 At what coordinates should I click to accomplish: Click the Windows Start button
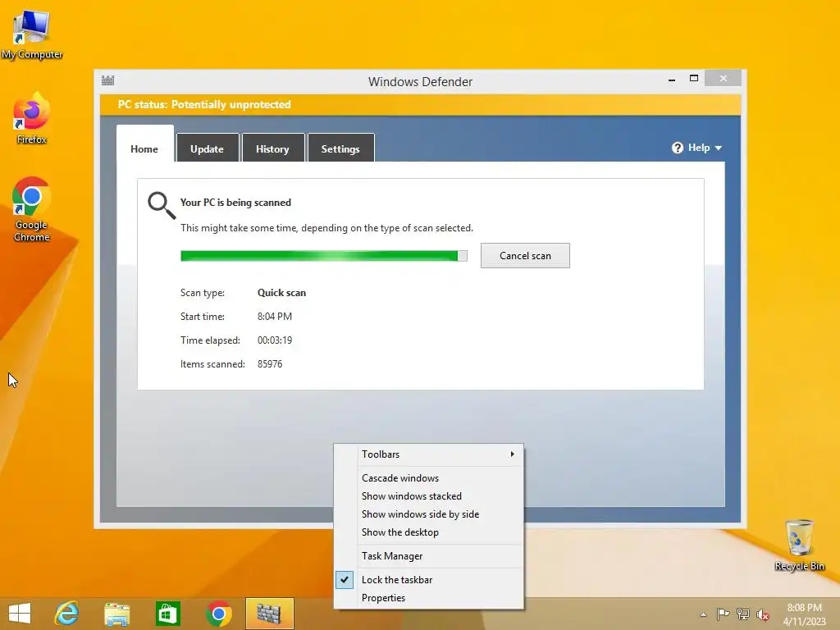coord(20,614)
